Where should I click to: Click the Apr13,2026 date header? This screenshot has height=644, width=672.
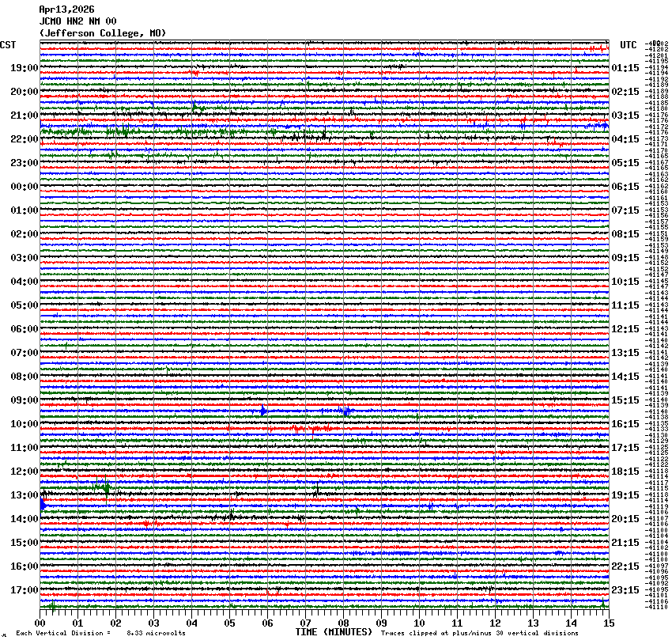coord(66,9)
